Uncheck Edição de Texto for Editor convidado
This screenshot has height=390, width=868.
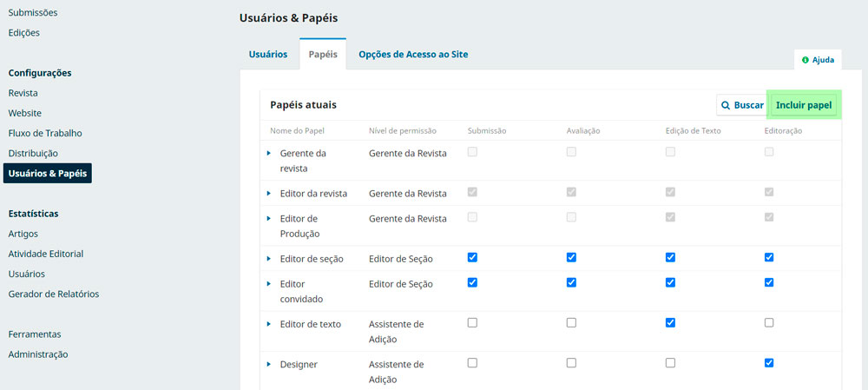(670, 282)
